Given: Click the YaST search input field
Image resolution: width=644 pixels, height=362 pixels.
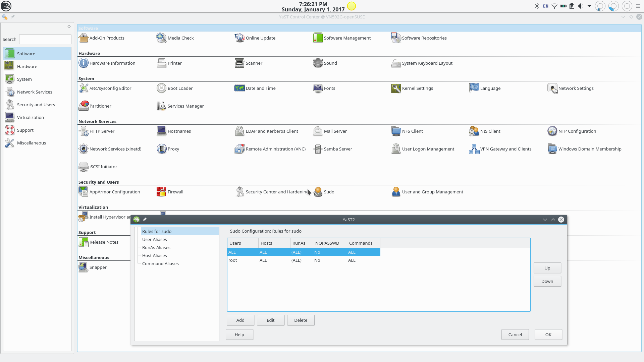Looking at the screenshot, I should point(45,39).
